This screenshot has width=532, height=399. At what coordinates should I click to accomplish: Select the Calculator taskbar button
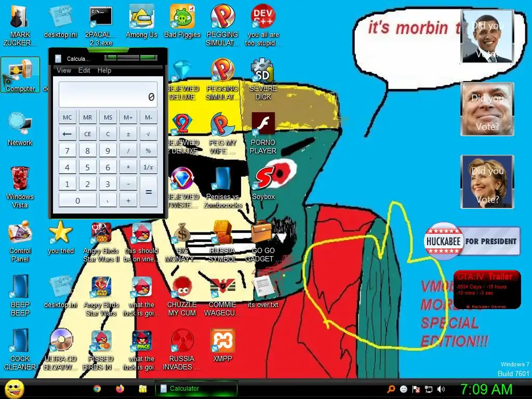tap(196, 389)
